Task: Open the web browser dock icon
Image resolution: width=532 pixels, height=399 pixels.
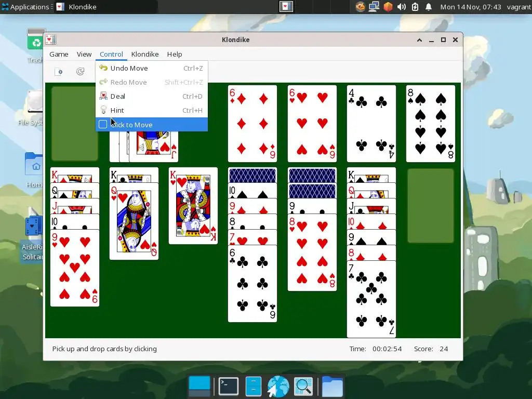Action: tap(278, 387)
